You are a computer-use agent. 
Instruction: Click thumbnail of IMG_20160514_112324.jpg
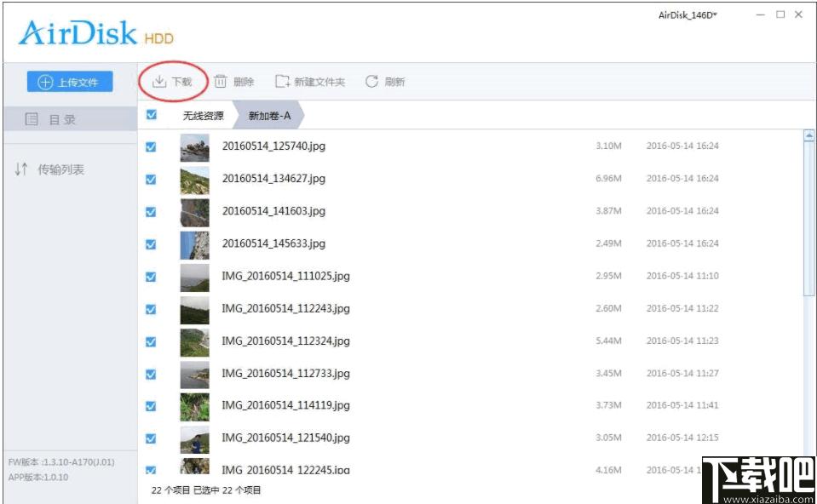(x=195, y=342)
